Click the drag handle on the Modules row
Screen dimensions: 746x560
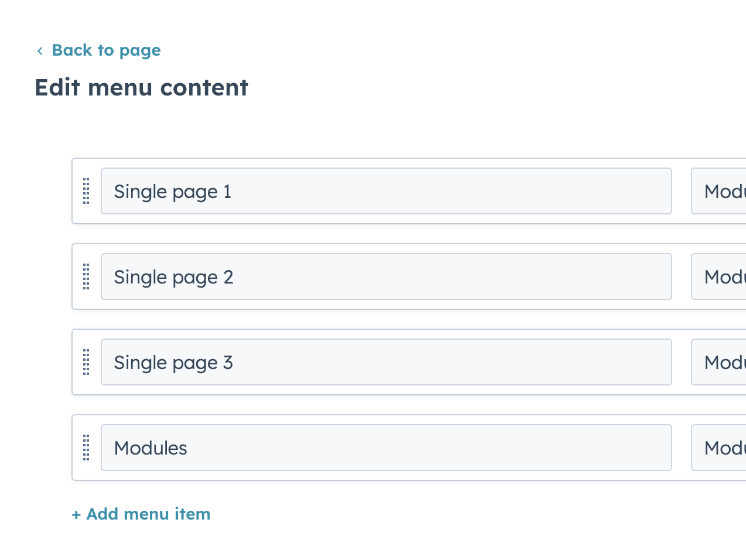(x=86, y=448)
